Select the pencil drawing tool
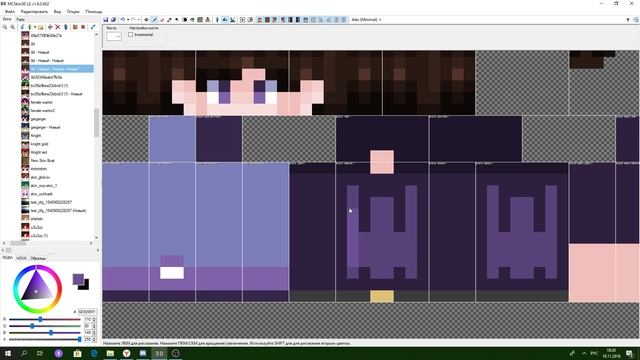This screenshot has height=360, width=640. 154,20
